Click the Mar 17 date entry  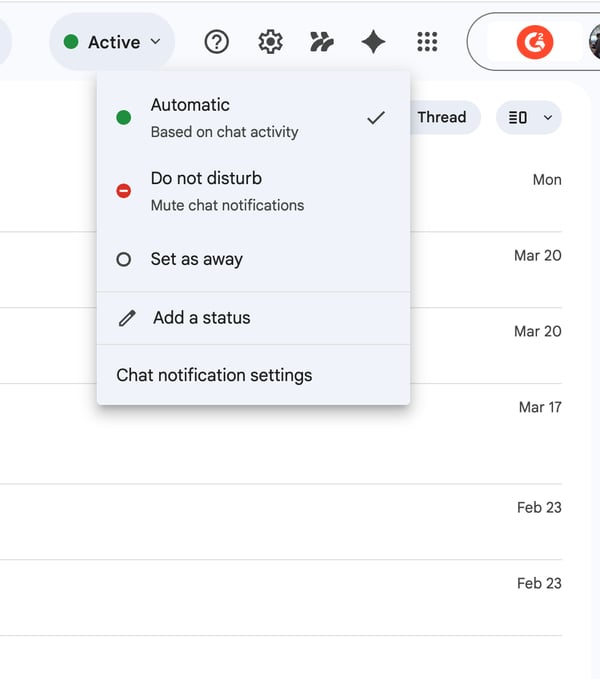click(x=540, y=407)
